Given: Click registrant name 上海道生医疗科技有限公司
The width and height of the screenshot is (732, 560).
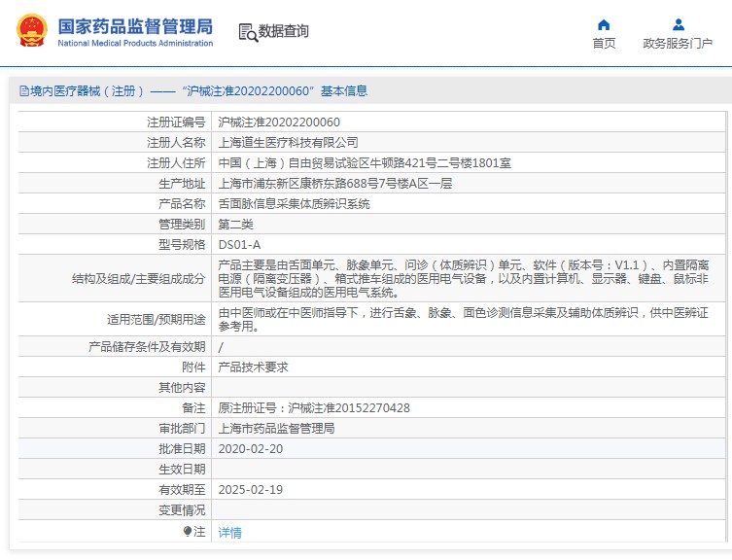Looking at the screenshot, I should pyautogui.click(x=288, y=143).
